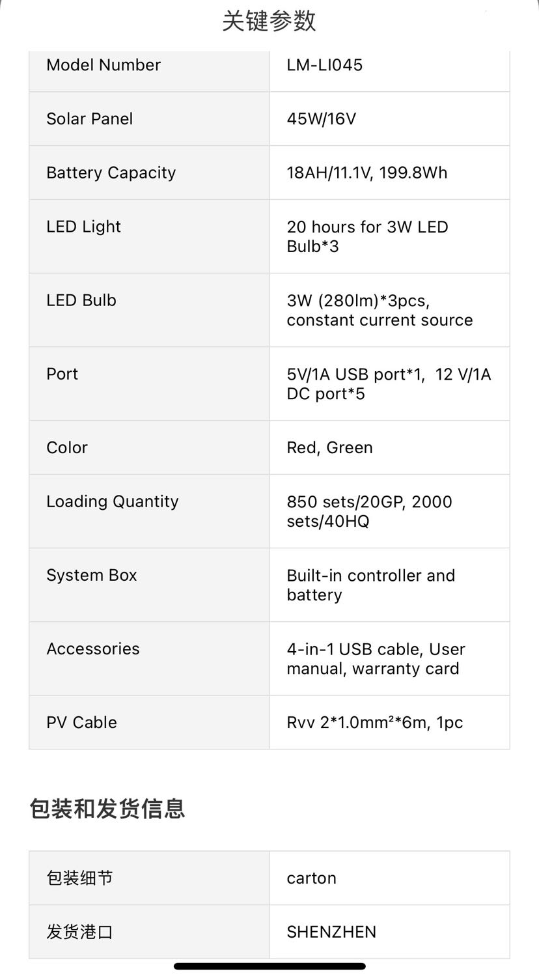Tap the 关键参数 page title
Screen dimensions: 539x980
point(269,21)
